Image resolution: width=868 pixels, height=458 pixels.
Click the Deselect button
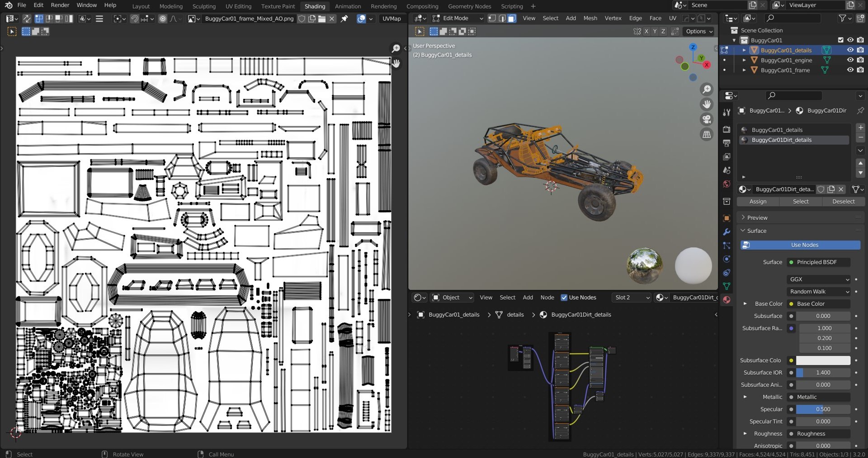tap(844, 202)
